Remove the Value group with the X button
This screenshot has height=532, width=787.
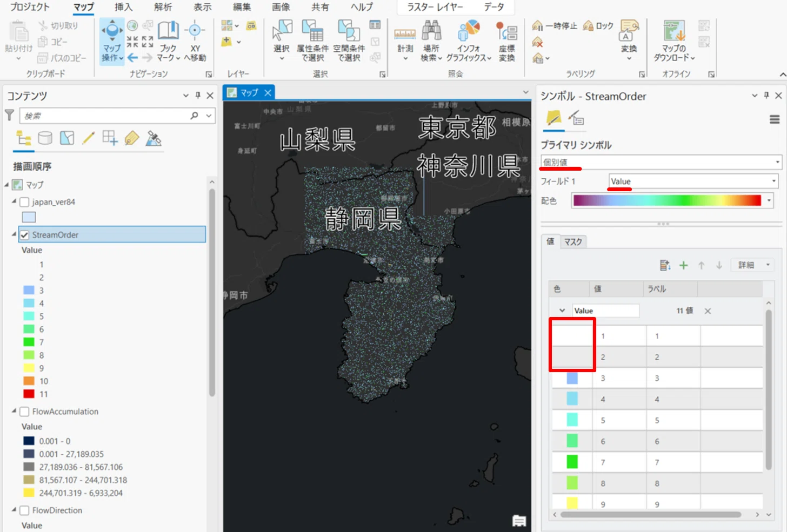708,311
